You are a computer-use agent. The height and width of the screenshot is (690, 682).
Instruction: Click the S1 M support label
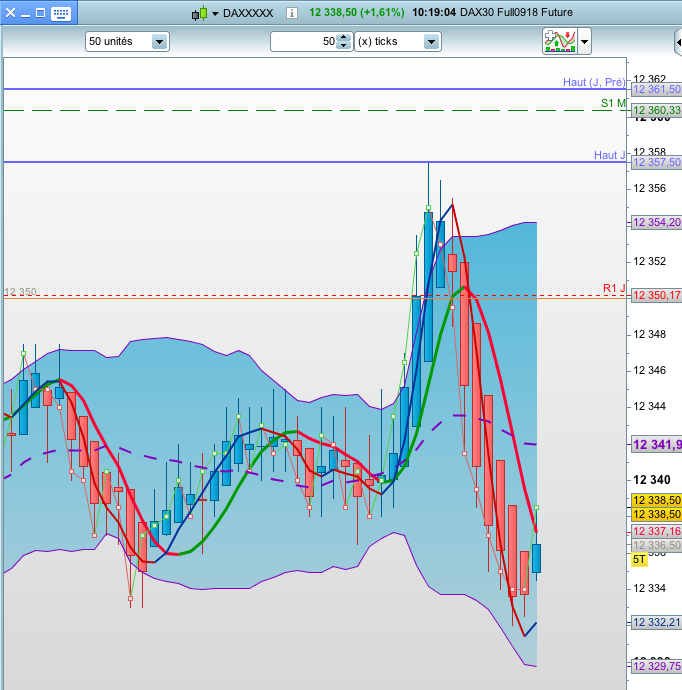tap(613, 103)
